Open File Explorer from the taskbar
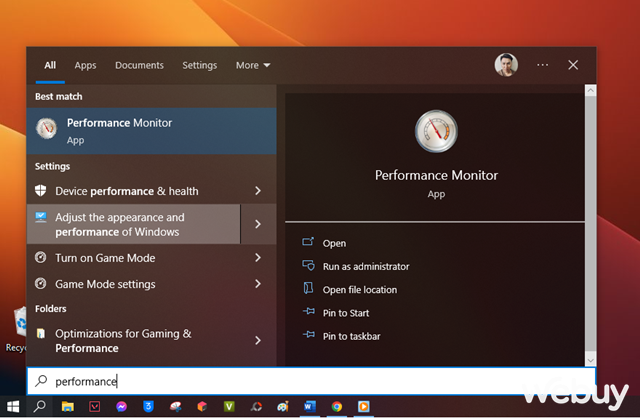 pyautogui.click(x=68, y=407)
